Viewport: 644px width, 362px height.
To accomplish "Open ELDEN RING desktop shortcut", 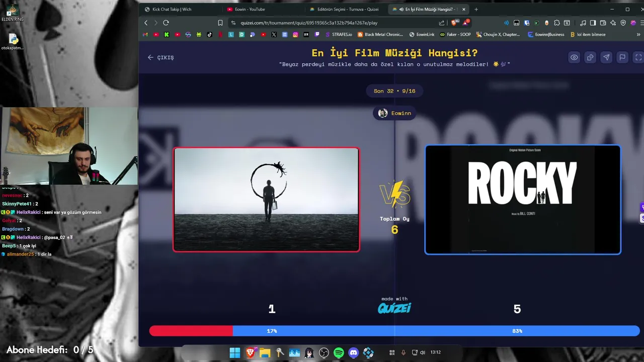I will (13, 14).
